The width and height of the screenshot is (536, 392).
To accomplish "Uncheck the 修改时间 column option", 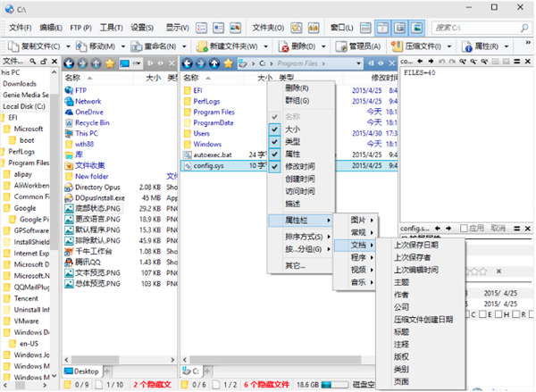I will (x=299, y=166).
